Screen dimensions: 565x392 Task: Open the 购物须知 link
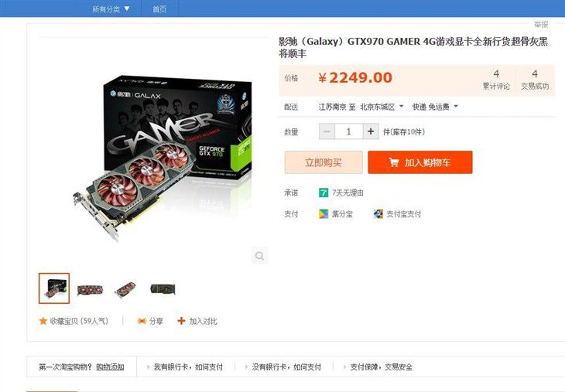(110, 366)
